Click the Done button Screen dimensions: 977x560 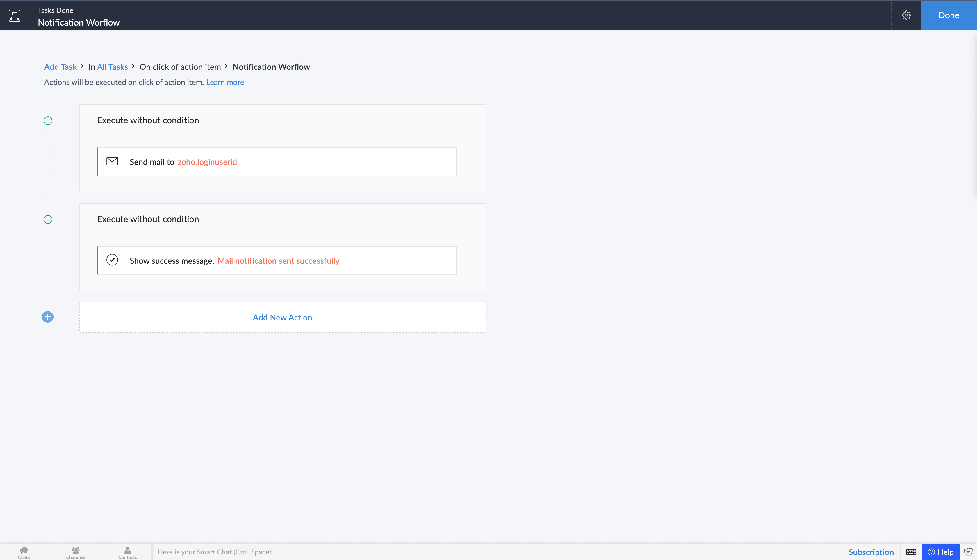click(949, 15)
